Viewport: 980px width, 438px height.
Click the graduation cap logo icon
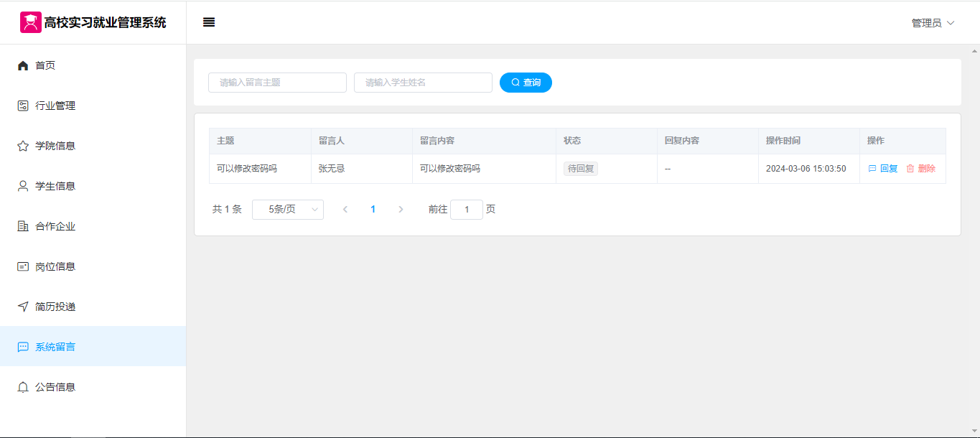[x=30, y=22]
